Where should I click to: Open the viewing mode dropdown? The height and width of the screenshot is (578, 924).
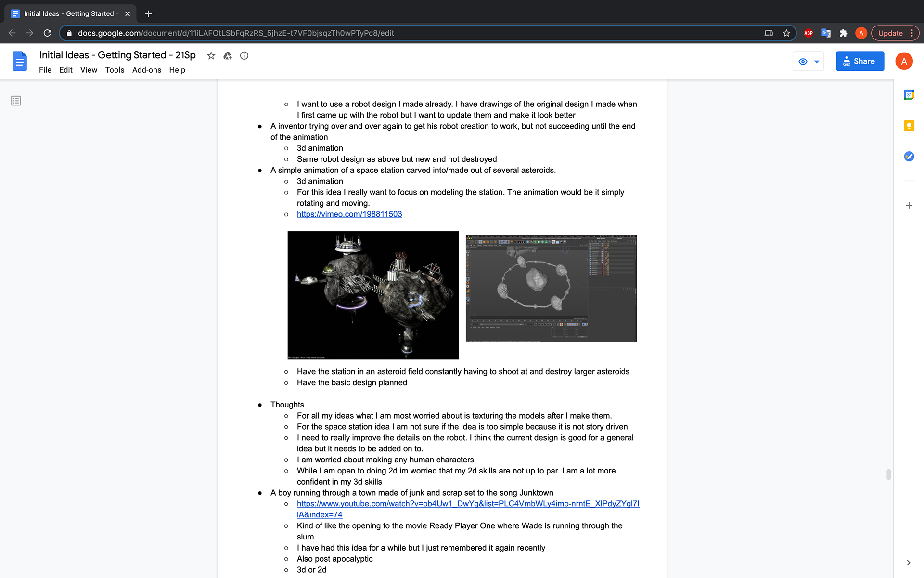808,61
